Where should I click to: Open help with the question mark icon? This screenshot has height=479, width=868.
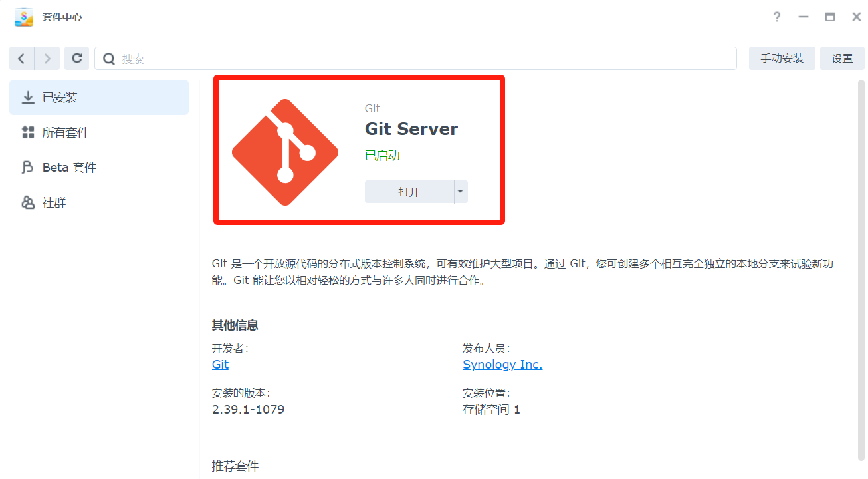[x=776, y=17]
